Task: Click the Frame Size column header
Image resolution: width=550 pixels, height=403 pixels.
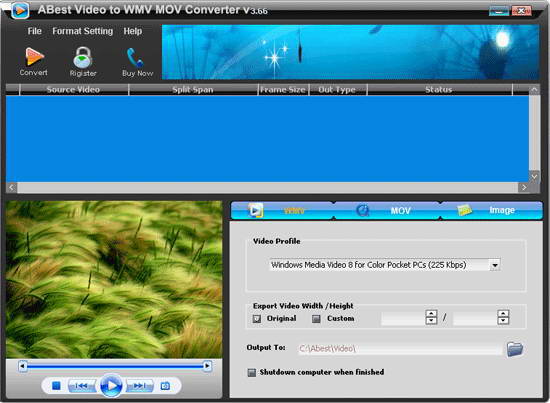Action: 283,90
